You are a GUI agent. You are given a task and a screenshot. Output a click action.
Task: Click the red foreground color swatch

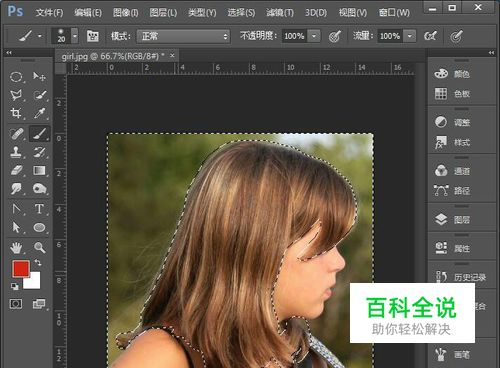[21, 268]
